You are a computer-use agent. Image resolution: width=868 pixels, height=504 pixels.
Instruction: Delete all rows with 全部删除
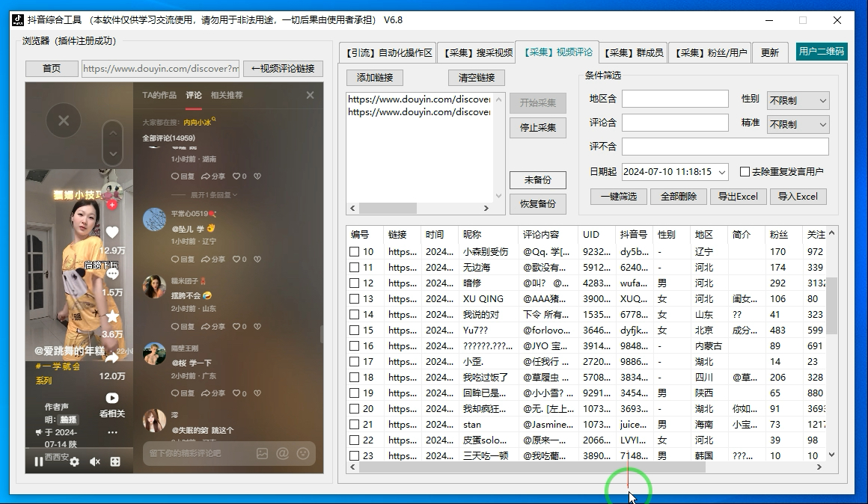pos(679,197)
